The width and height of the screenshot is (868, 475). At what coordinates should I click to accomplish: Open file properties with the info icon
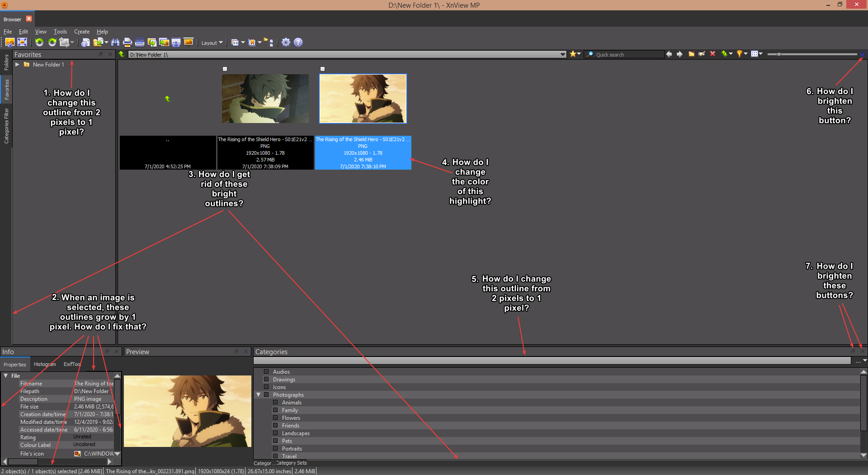coord(85,43)
